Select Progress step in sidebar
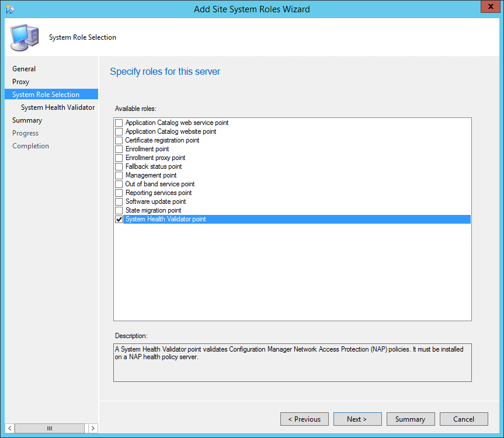Screen dimensions: 504x438 click(x=25, y=133)
